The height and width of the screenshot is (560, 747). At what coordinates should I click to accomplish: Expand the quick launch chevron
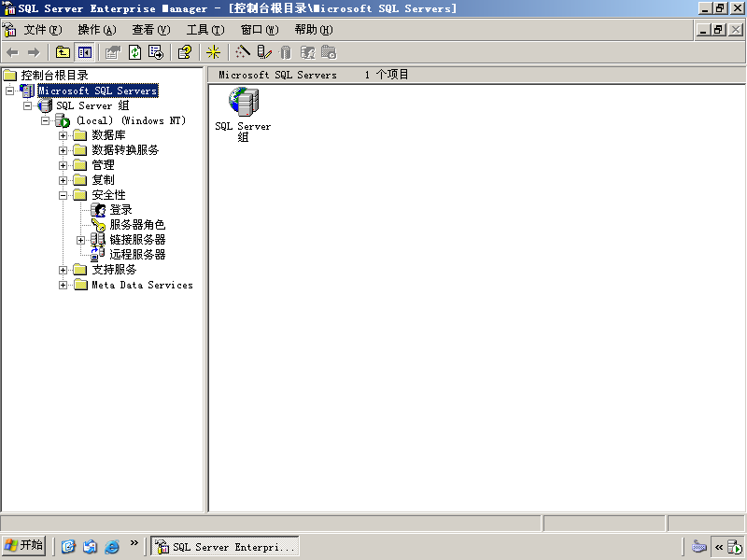tap(134, 542)
